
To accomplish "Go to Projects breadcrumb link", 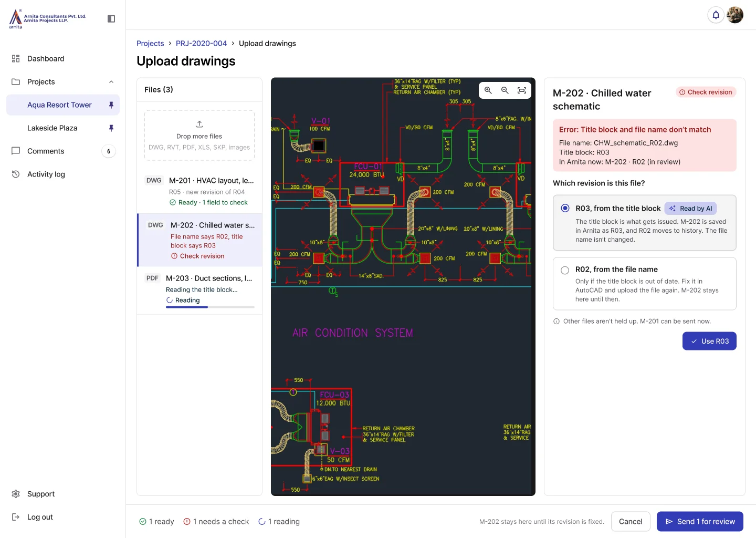I will (x=150, y=44).
